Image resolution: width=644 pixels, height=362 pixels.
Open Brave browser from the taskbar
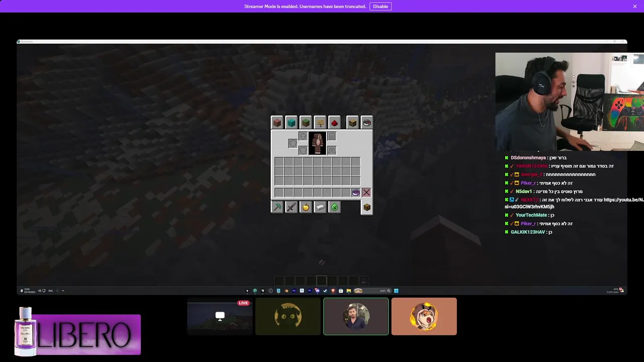click(333, 291)
